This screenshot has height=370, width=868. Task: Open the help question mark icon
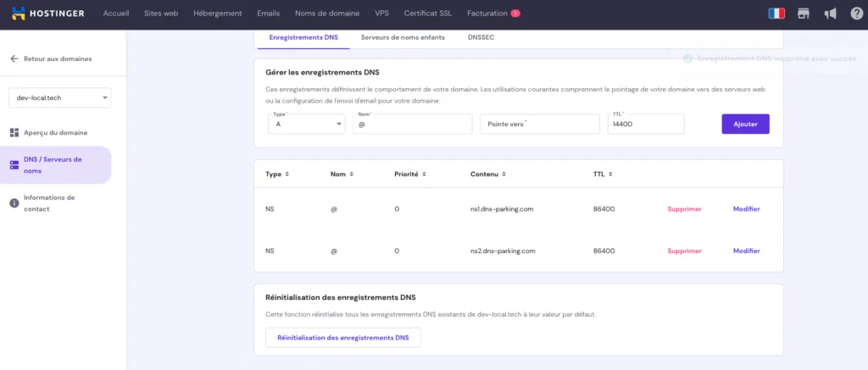pos(856,14)
